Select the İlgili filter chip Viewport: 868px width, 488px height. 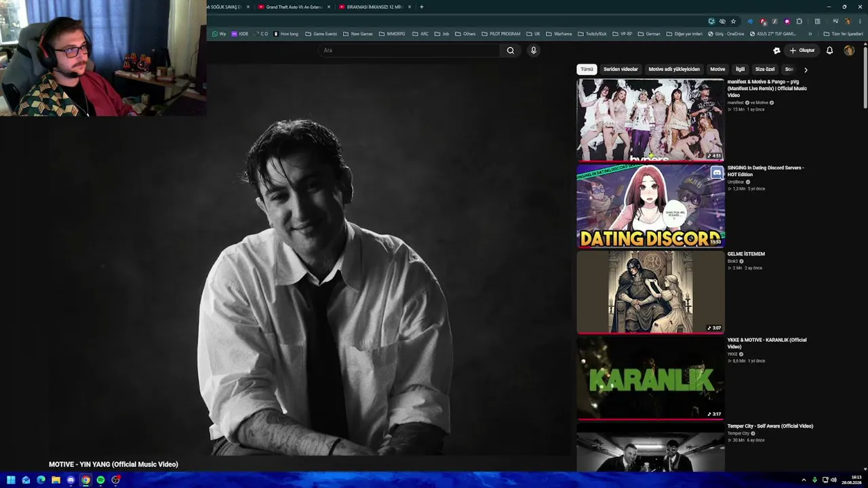(x=740, y=69)
